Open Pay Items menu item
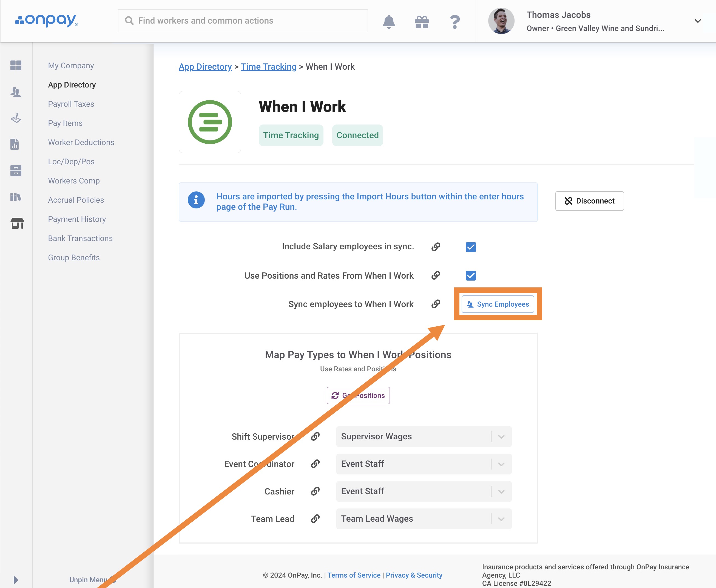 click(x=65, y=123)
